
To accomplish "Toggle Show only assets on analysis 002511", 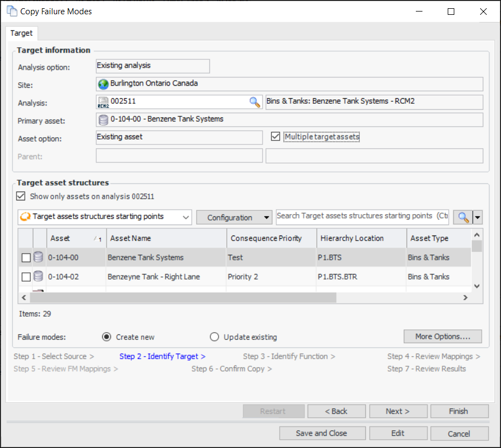I will pos(21,196).
